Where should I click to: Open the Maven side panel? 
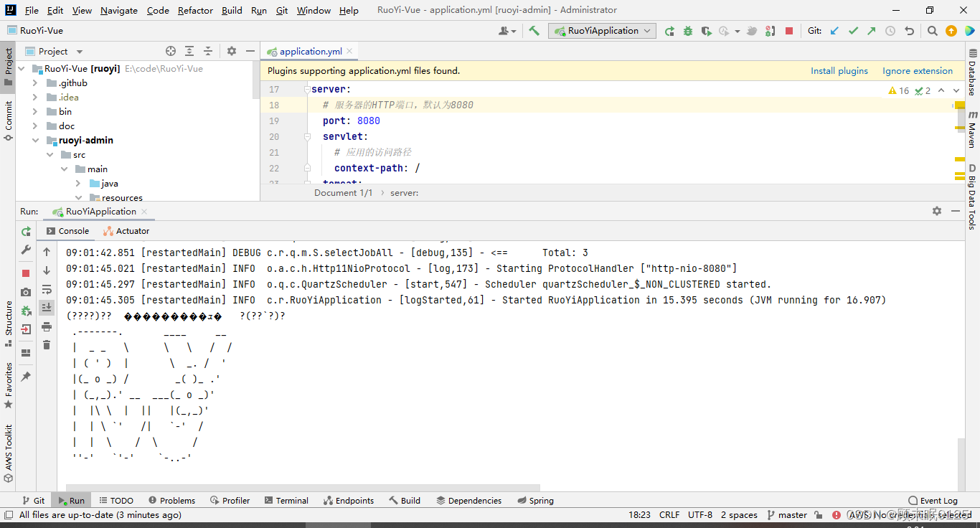[x=972, y=129]
